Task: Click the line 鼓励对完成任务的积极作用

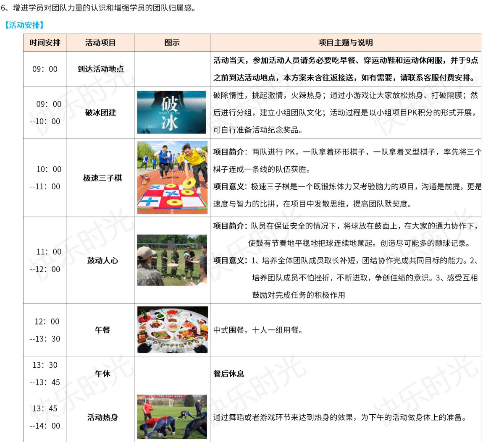Action: coord(298,295)
